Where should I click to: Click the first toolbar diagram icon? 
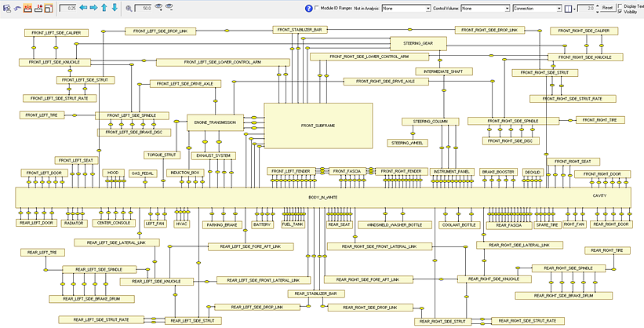coord(5,8)
